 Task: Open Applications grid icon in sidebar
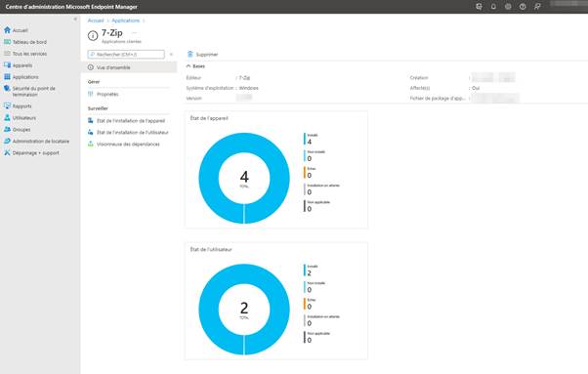click(7, 77)
